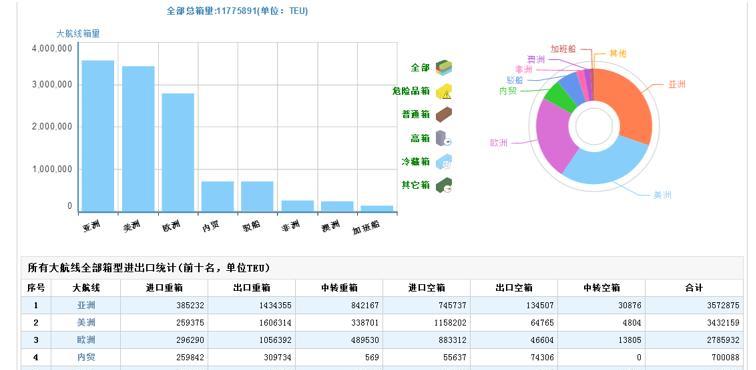
Task: Select the 高箱 container icon
Action: pos(444,138)
